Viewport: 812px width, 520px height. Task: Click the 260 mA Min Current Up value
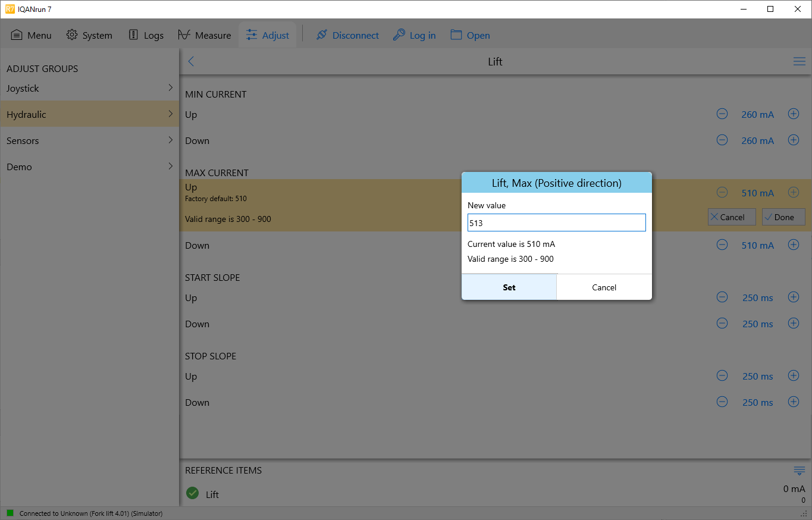coord(757,114)
